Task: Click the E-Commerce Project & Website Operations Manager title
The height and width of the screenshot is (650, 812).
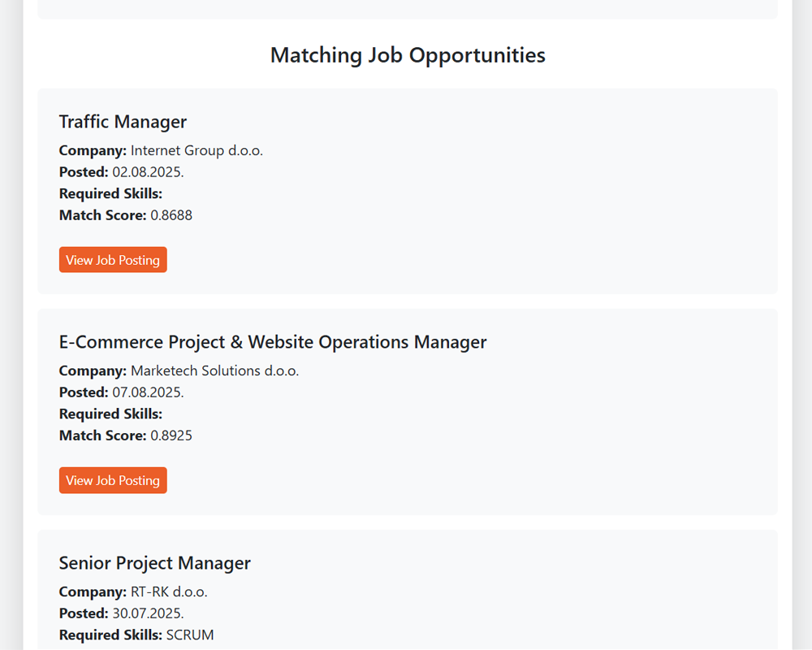Action: [x=273, y=342]
